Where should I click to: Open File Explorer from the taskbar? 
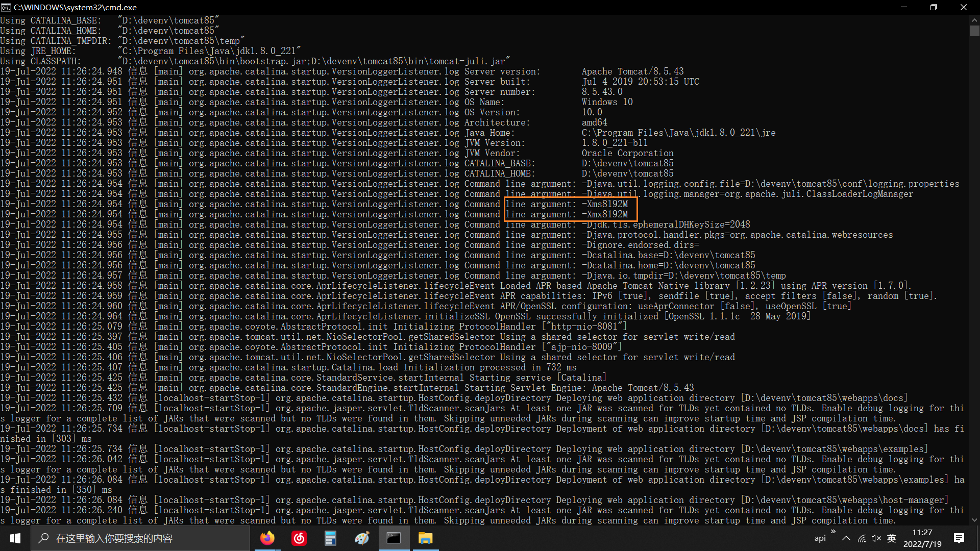[x=425, y=538]
